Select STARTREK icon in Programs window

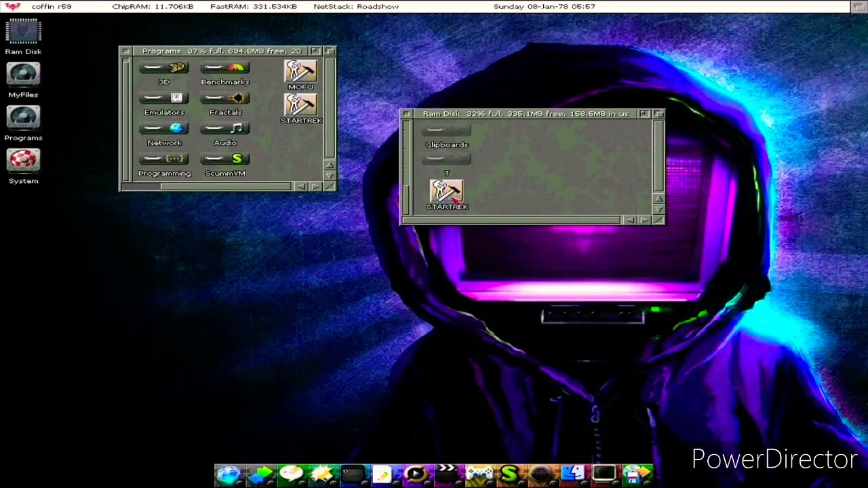click(x=301, y=108)
